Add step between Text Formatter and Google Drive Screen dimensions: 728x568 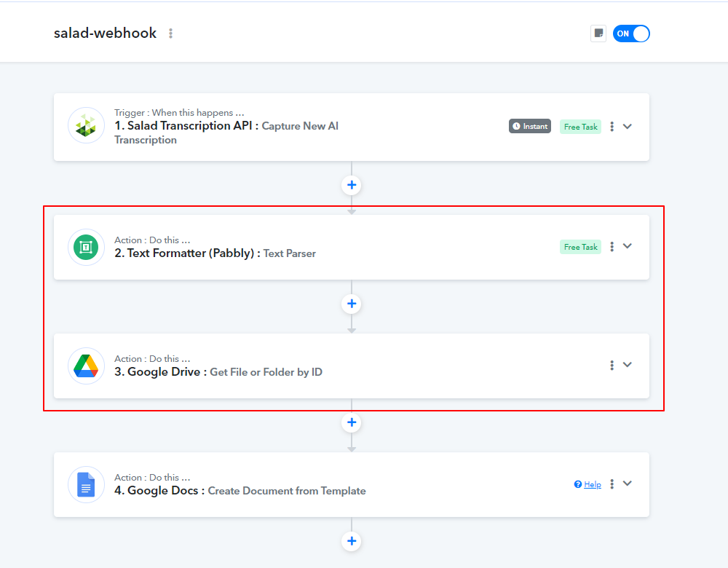(352, 304)
